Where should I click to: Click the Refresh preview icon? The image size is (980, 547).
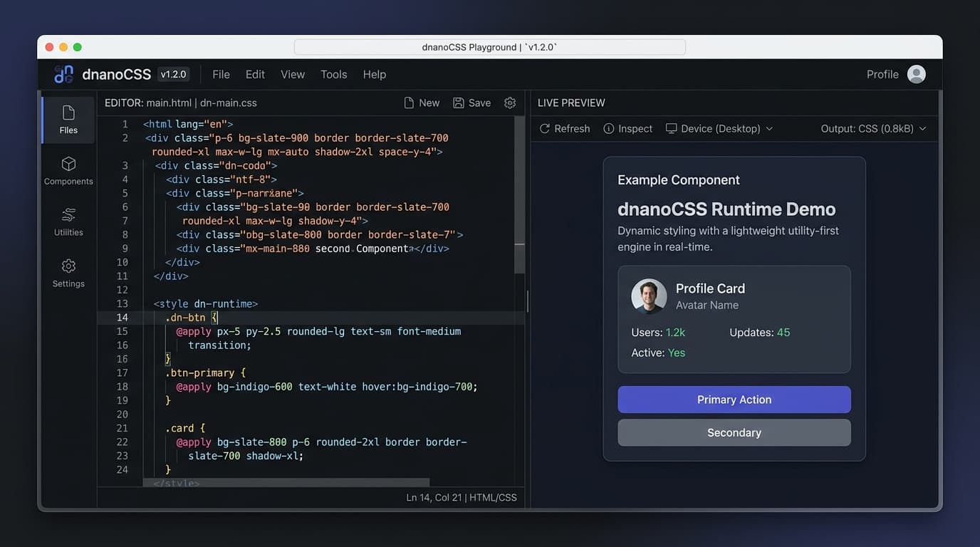(545, 128)
